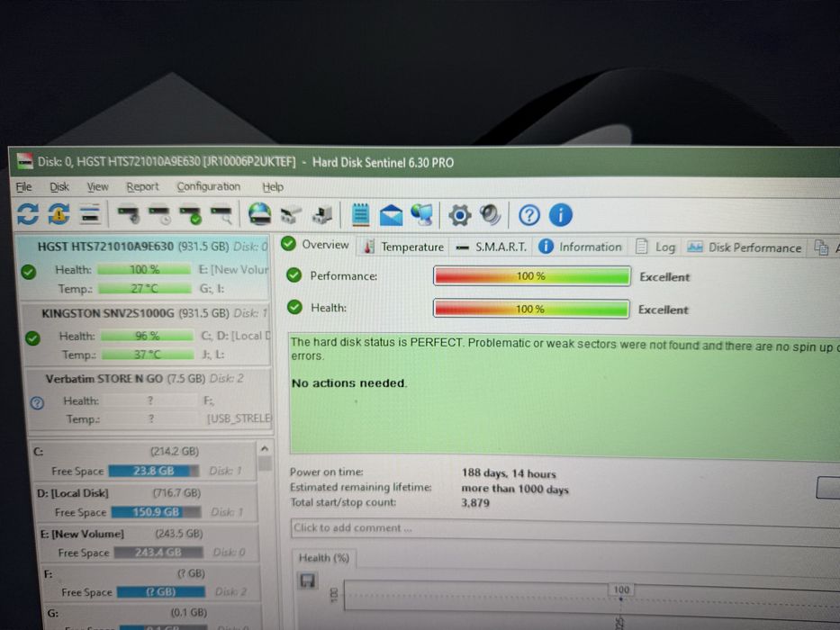The image size is (840, 630).
Task: Click the KINGSTON health 96 % bar
Action: tap(148, 336)
